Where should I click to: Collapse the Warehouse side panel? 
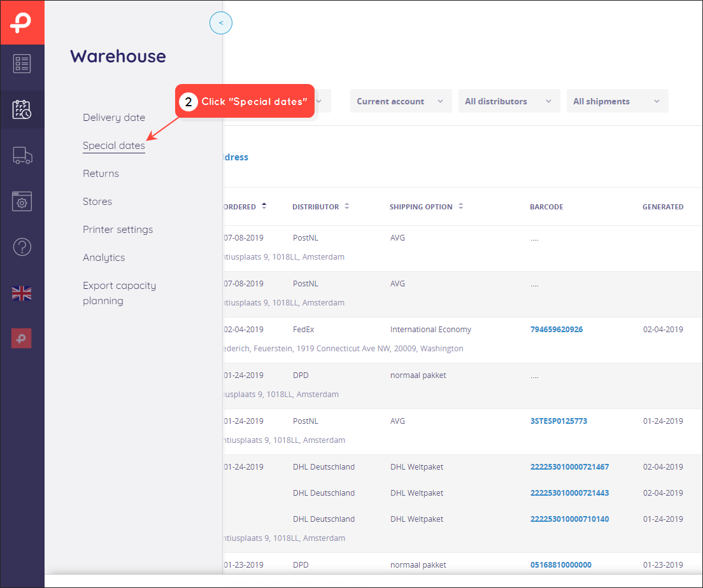point(221,23)
